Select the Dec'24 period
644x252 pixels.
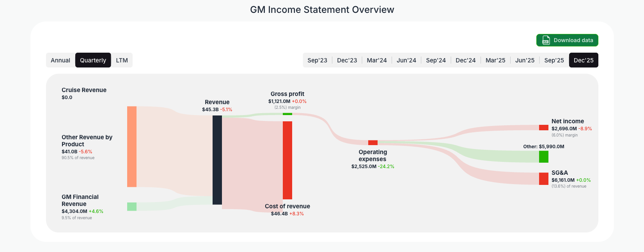point(465,60)
